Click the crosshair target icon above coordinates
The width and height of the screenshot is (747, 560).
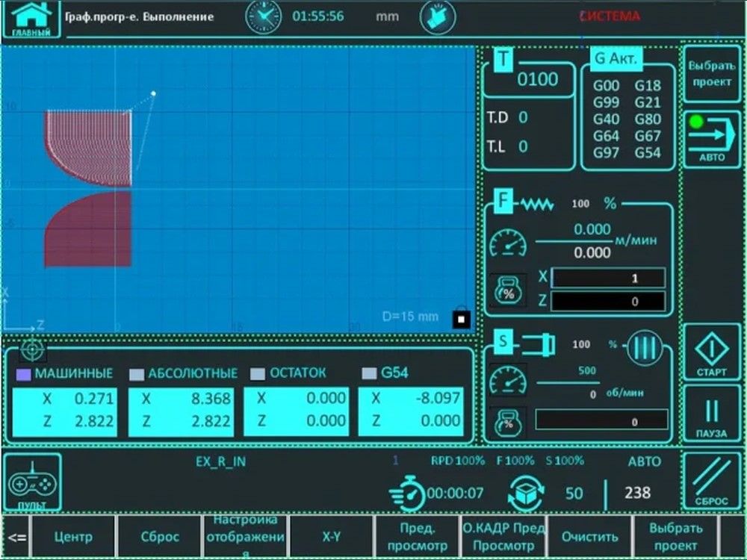pyautogui.click(x=32, y=348)
